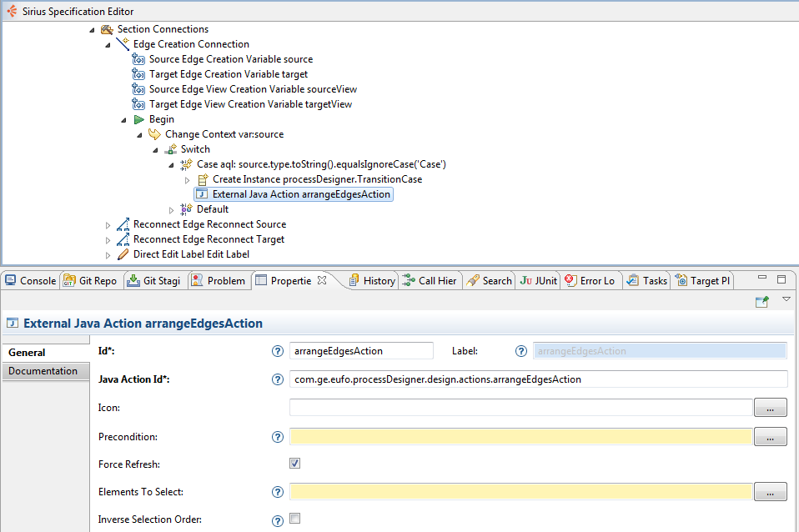Viewport: 799px width, 532px height.
Task: Click the Switch node icon
Action: pos(171,149)
